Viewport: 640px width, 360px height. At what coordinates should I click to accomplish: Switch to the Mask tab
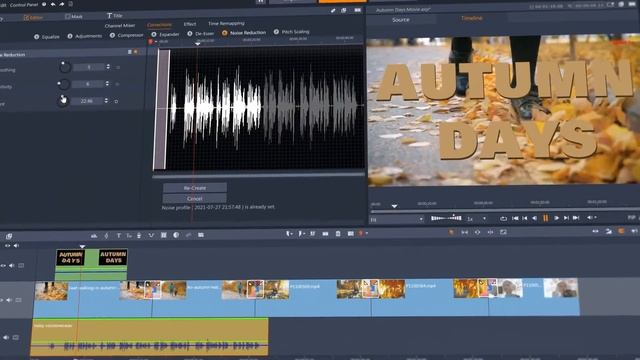74,17
